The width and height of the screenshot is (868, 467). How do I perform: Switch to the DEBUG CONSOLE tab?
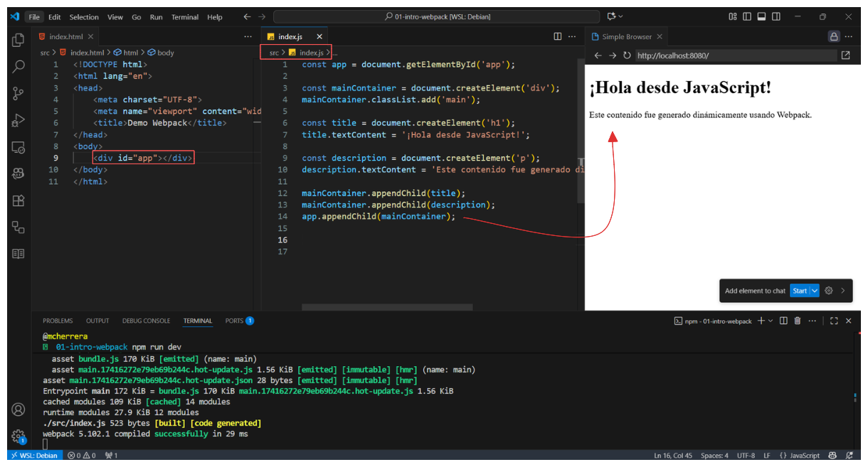pos(146,321)
